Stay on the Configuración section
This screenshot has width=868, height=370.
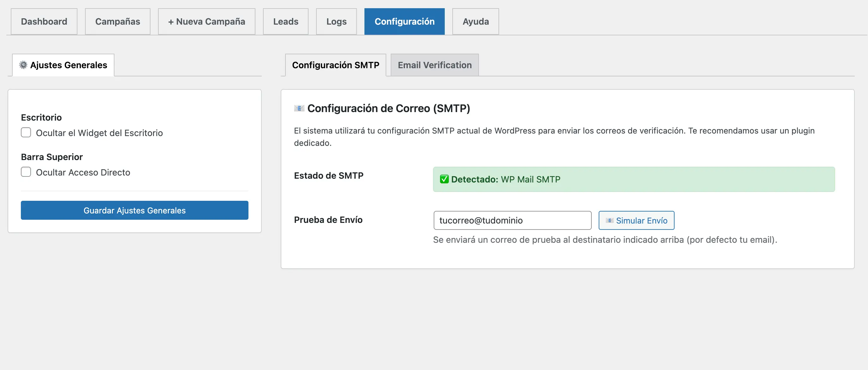point(404,21)
